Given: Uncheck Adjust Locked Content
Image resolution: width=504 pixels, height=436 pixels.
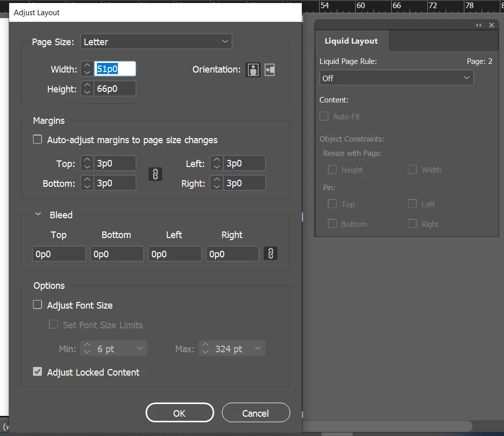Looking at the screenshot, I should (x=38, y=372).
